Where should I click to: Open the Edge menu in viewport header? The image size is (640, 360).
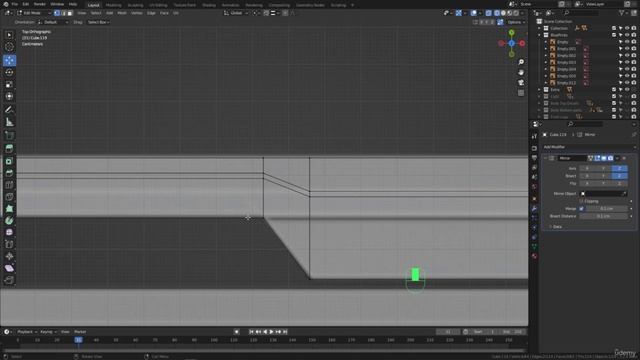pos(151,13)
